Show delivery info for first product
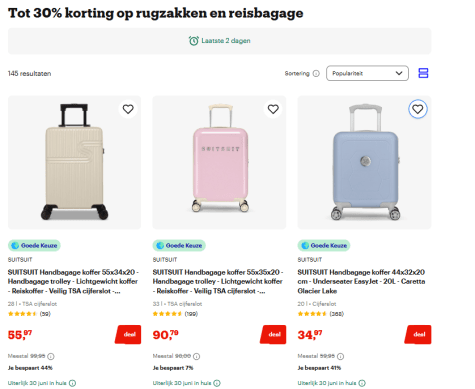Viewport: 475px width, 389px height. click(x=72, y=383)
